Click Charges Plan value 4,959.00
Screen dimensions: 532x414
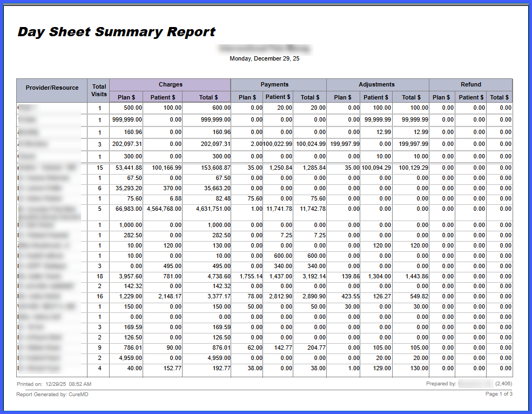131,358
